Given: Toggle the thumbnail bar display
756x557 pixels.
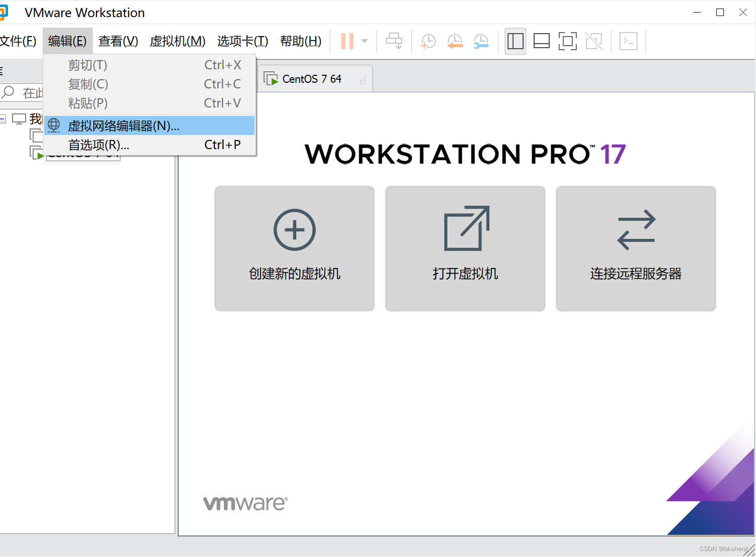Looking at the screenshot, I should pyautogui.click(x=541, y=41).
